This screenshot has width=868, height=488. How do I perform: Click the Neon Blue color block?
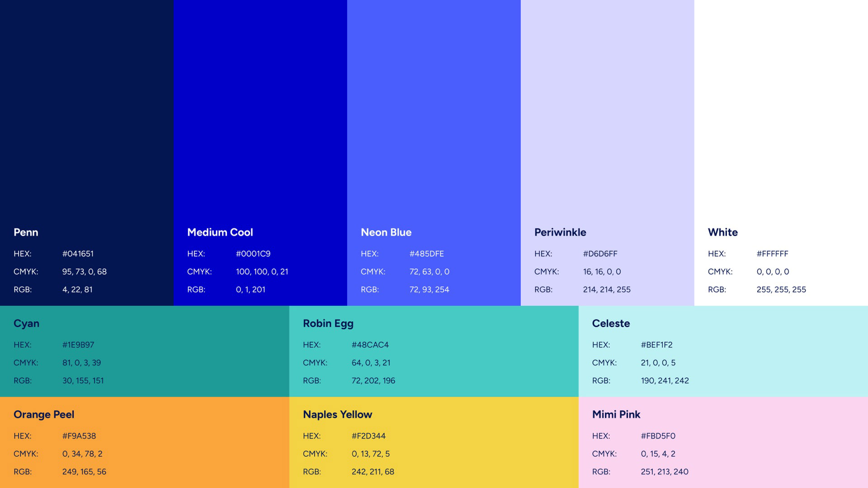434,113
